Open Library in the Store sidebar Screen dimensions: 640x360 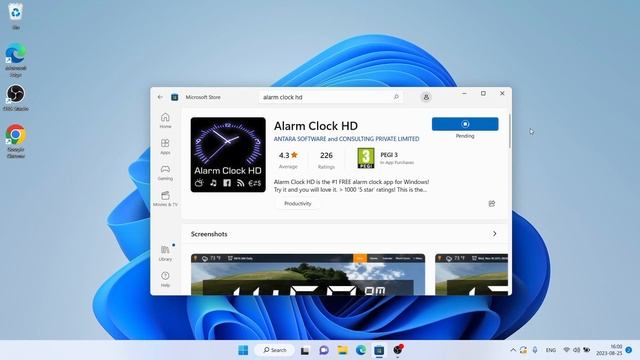coord(165,253)
